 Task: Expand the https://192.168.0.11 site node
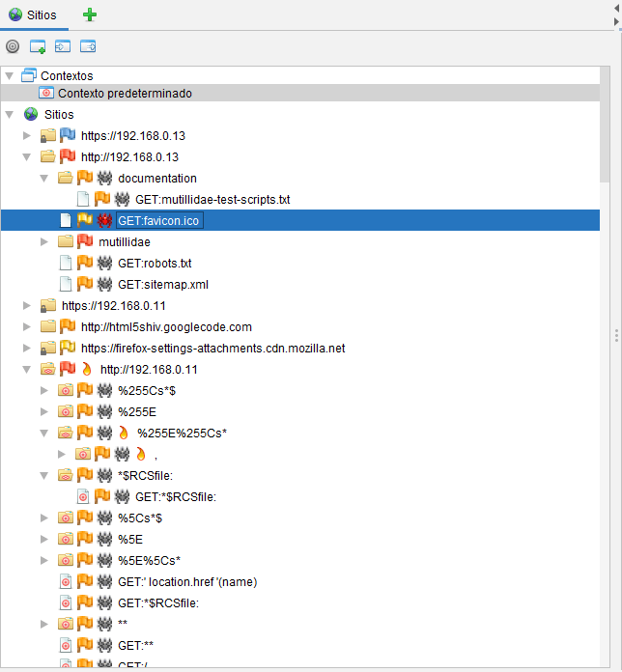click(x=27, y=306)
